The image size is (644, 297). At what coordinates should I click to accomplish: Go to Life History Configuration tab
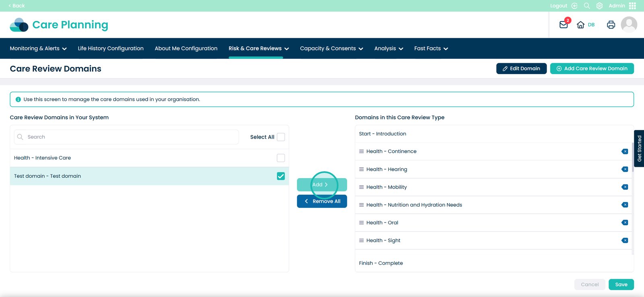(x=111, y=48)
